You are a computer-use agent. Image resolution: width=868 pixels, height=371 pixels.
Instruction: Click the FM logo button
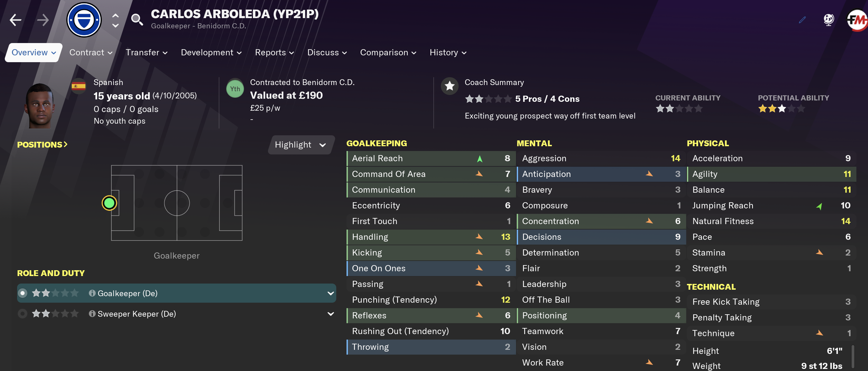click(x=857, y=20)
